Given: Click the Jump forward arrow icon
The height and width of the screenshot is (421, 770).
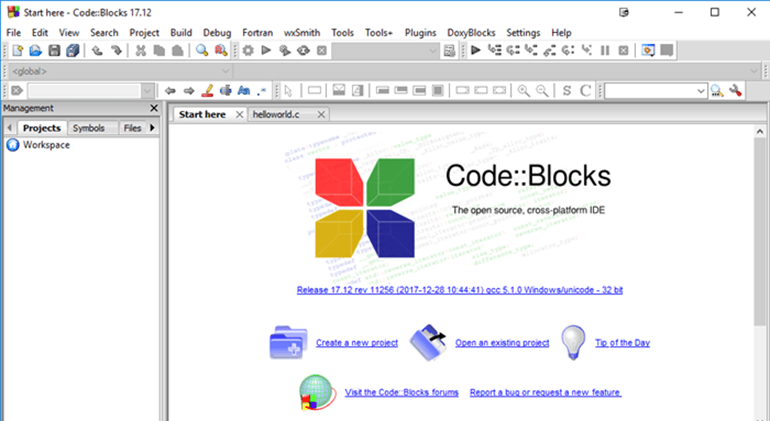Looking at the screenshot, I should (x=187, y=91).
